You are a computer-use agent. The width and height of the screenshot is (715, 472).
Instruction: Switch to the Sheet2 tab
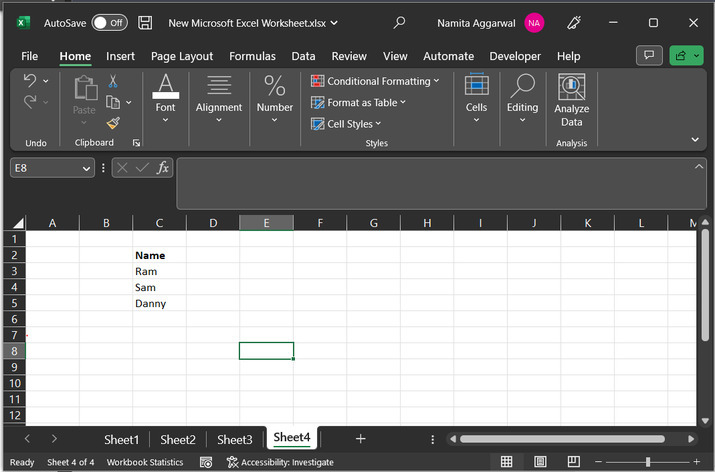point(178,439)
